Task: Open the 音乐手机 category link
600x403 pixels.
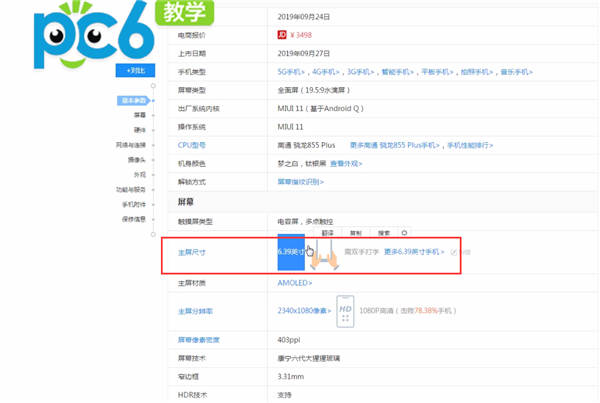Action: [x=517, y=72]
